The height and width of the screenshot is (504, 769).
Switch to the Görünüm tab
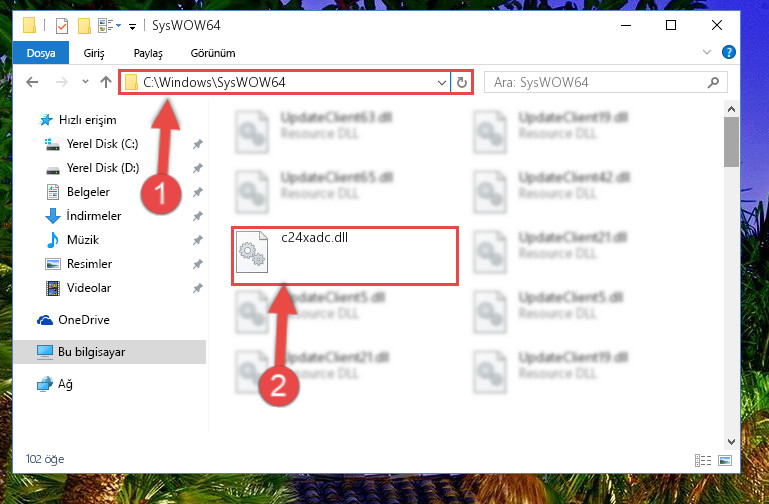[x=213, y=53]
